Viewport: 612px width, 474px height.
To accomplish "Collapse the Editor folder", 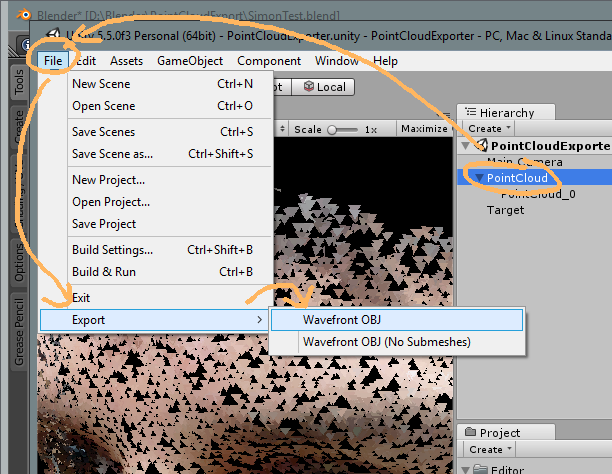I will 465,470.
